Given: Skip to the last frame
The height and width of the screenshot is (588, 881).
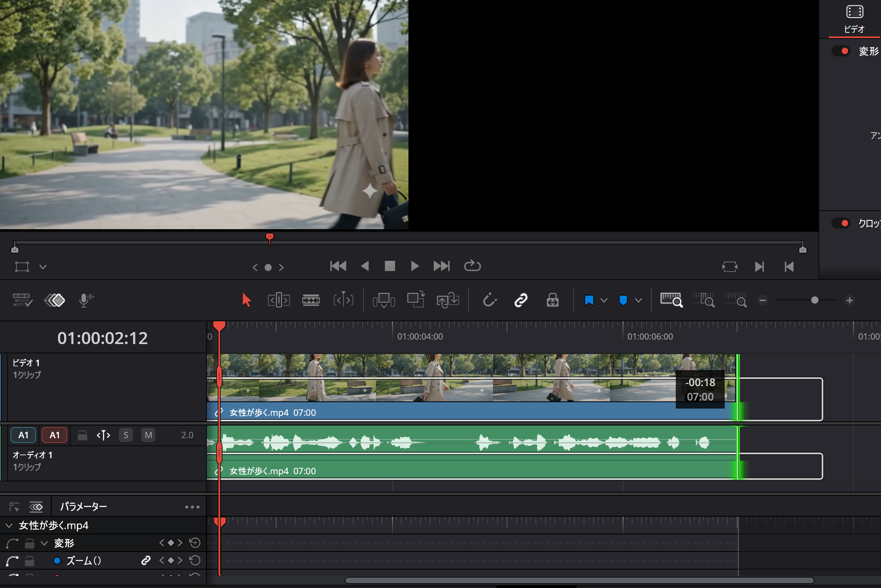Looking at the screenshot, I should [442, 266].
